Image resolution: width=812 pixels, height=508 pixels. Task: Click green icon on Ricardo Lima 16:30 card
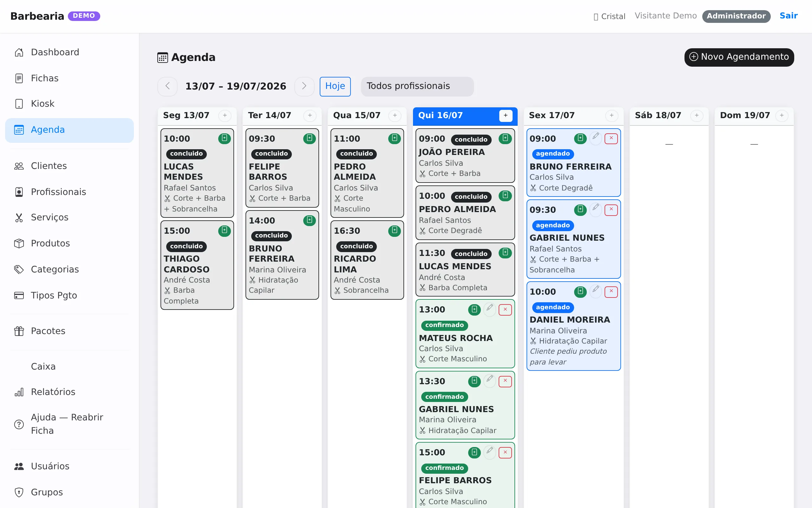click(x=394, y=231)
